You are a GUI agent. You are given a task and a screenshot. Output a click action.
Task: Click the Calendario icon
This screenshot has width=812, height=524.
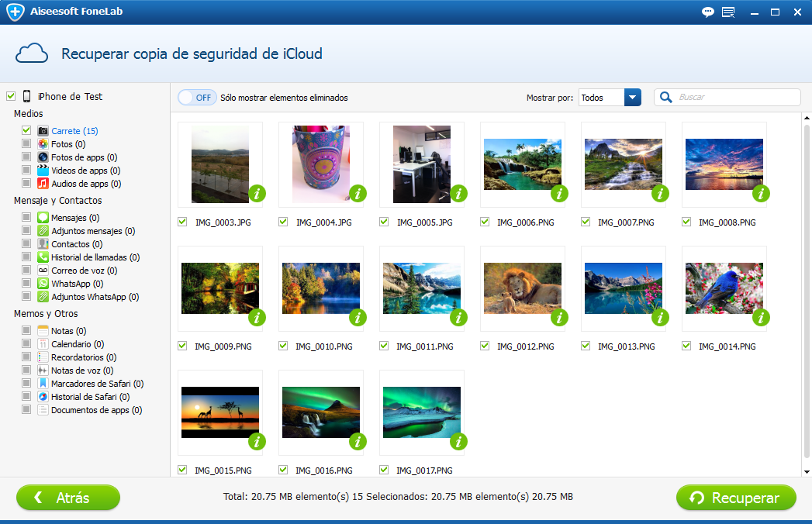[43, 344]
